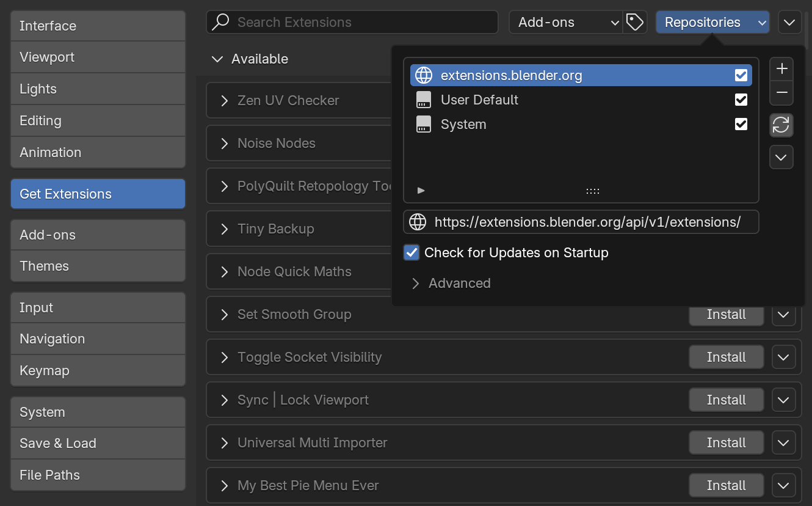
Task: Open the Add-ons filter dropdown
Action: (x=565, y=22)
